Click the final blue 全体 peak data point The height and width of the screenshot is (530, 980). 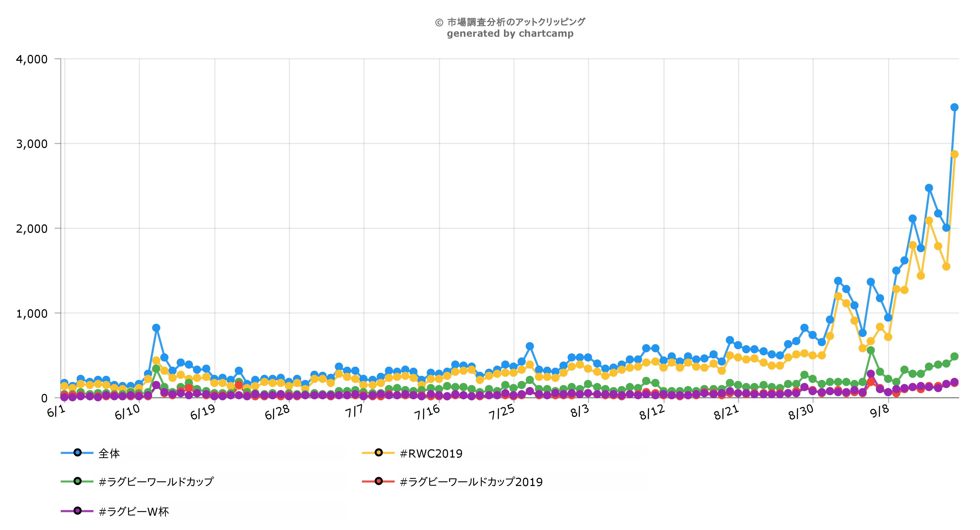(x=954, y=107)
